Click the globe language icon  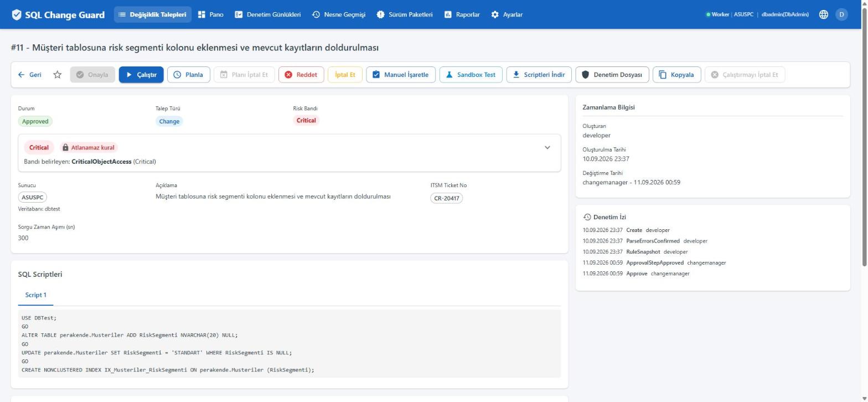824,14
